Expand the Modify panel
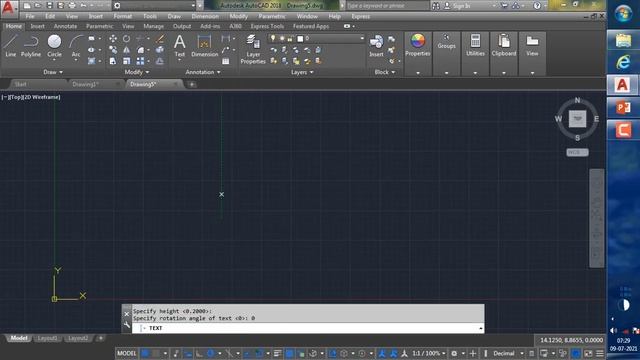Image resolution: width=640 pixels, height=360 pixels. 137,72
